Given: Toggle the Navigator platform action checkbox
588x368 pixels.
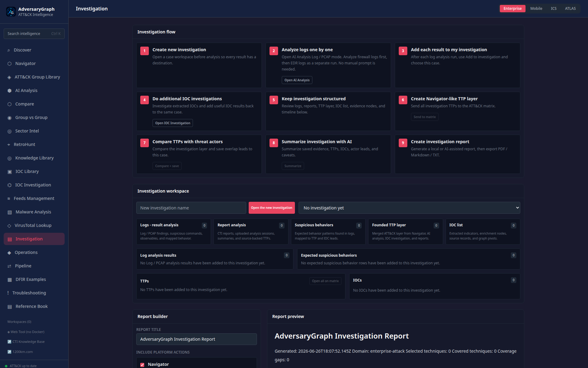Looking at the screenshot, I should [142, 365].
